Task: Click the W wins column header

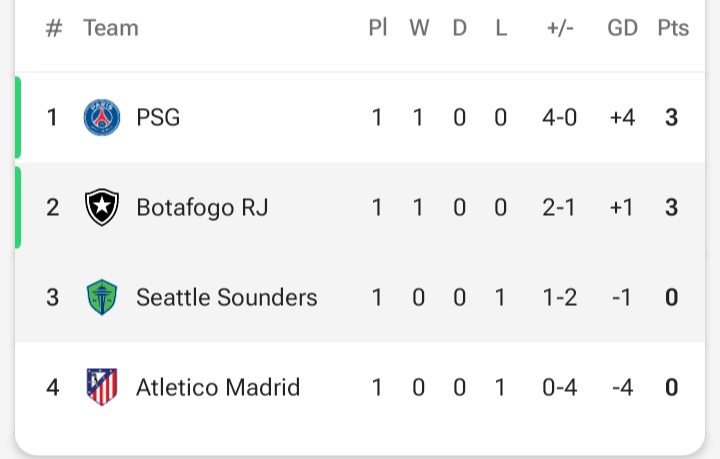Action: (x=419, y=28)
